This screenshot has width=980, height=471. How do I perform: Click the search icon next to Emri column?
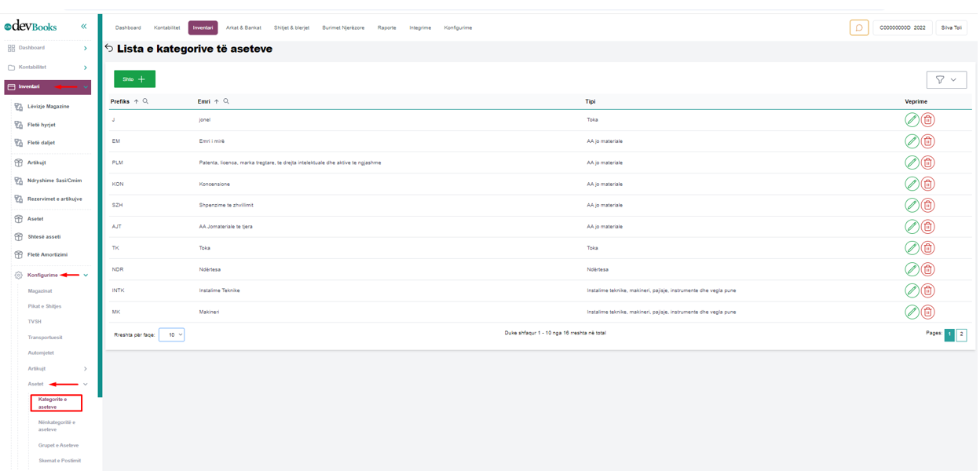tap(226, 101)
